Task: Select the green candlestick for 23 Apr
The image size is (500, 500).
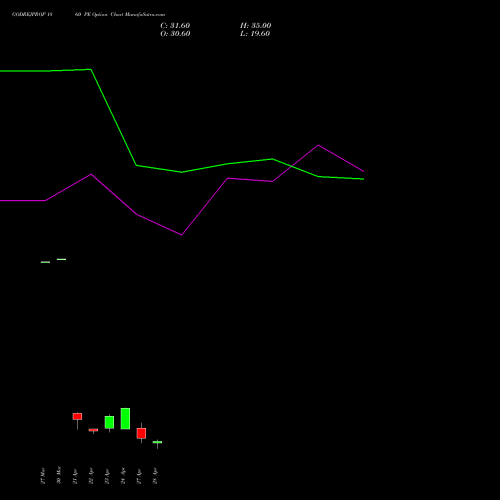Action: (109, 422)
